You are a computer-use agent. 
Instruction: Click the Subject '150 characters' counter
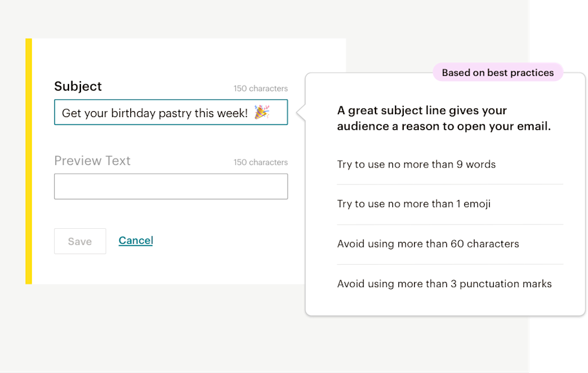[260, 88]
